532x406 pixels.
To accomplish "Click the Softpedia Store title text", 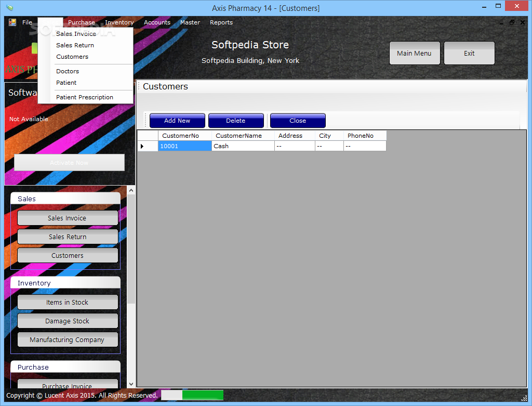I will pyautogui.click(x=250, y=45).
